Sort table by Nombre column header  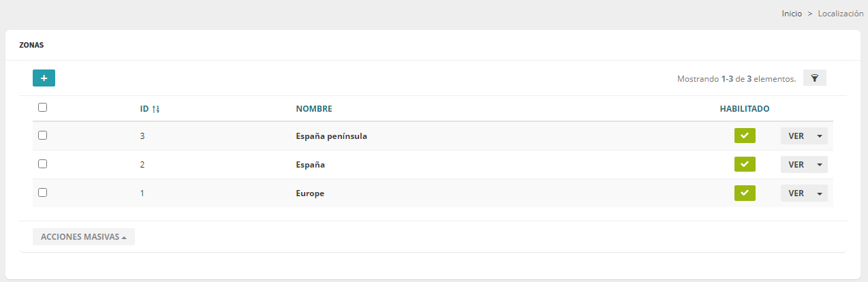[314, 109]
